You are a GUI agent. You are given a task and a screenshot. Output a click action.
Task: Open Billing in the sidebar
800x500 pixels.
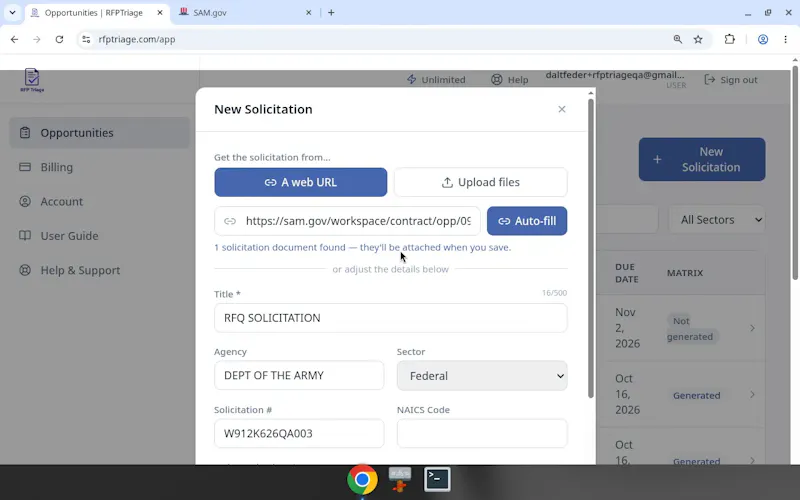click(x=99, y=167)
